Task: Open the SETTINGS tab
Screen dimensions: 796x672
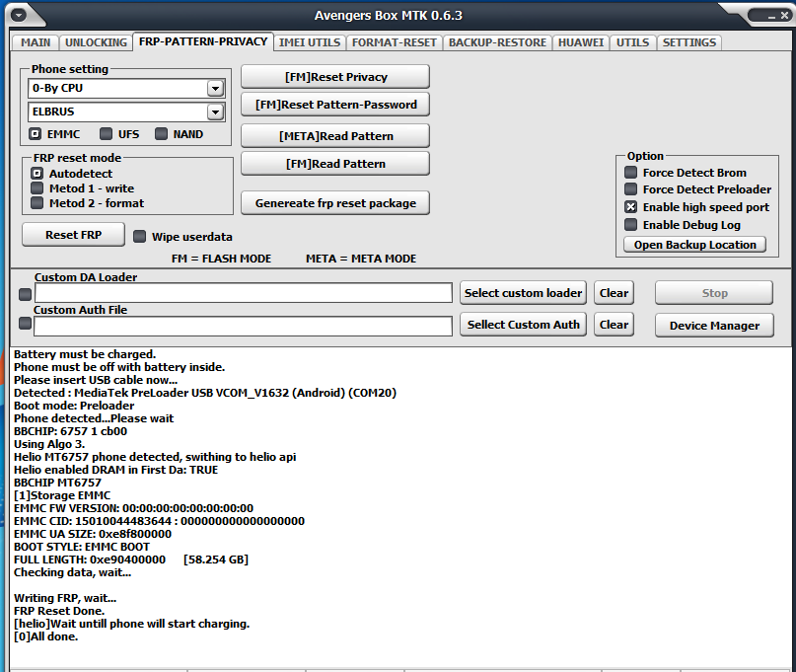Action: (x=688, y=42)
